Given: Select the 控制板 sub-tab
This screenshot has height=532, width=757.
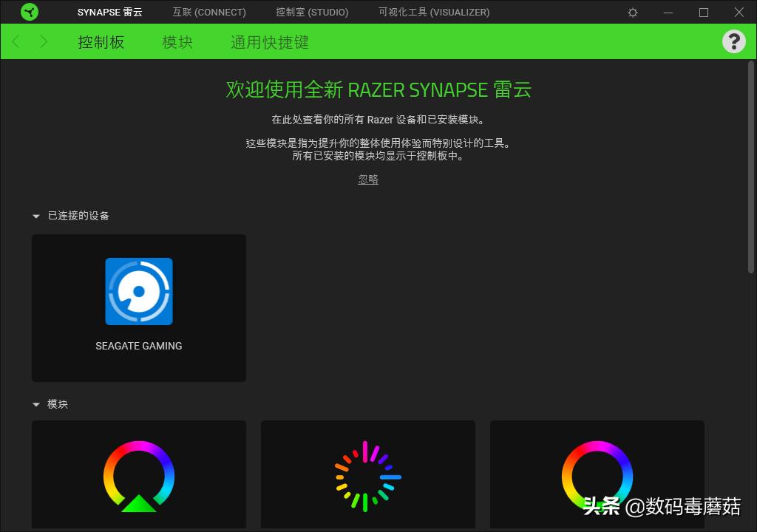Looking at the screenshot, I should (x=101, y=42).
